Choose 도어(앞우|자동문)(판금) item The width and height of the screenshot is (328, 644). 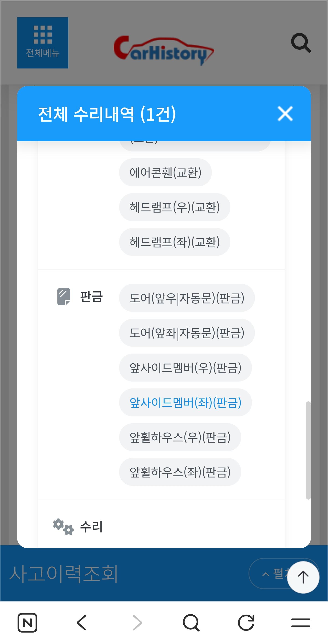pyautogui.click(x=187, y=298)
